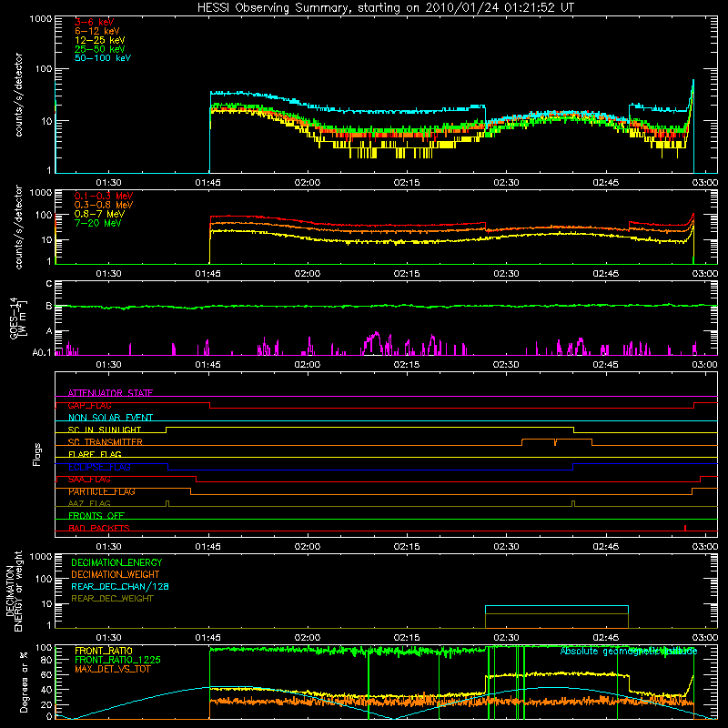Pick the PARTICLE_FLAG label

(102, 491)
